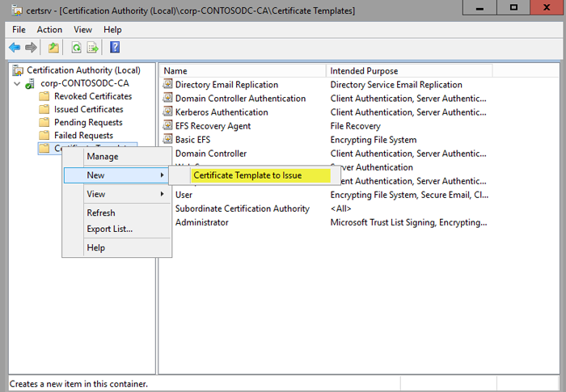Click the Export List toolbar icon
This screenshot has height=392, width=566.
point(92,48)
